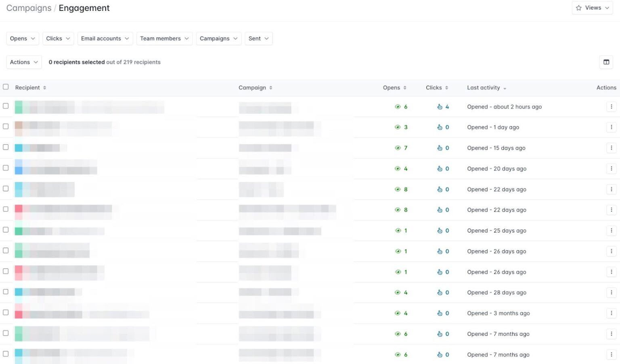Open the kebab menu on the last visible row
This screenshot has width=620, height=364.
[612, 354]
